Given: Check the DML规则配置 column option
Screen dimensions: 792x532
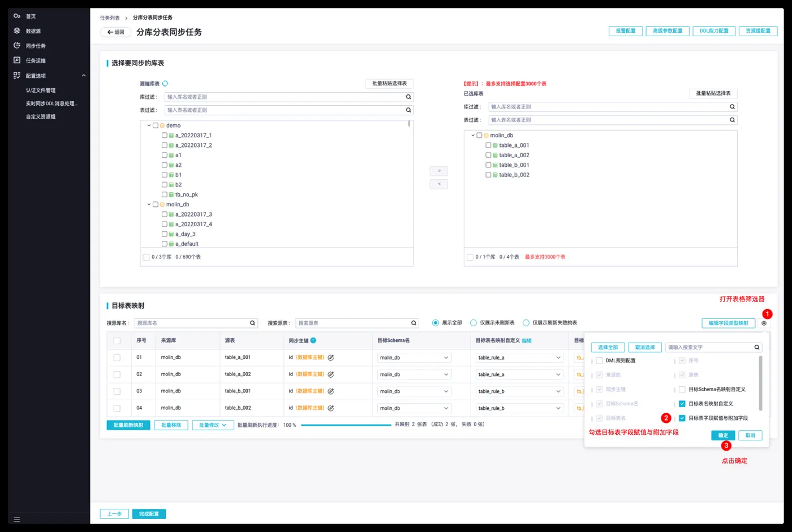Looking at the screenshot, I should (x=599, y=361).
